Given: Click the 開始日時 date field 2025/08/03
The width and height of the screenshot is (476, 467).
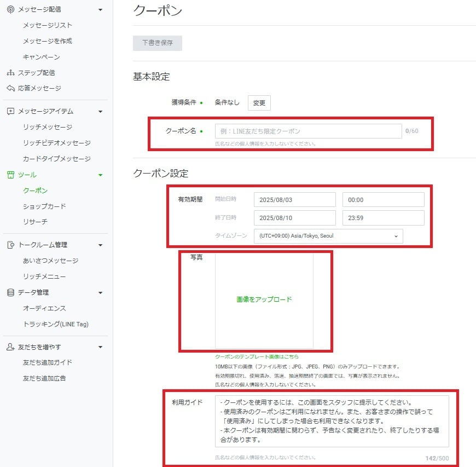Looking at the screenshot, I should [x=295, y=200].
